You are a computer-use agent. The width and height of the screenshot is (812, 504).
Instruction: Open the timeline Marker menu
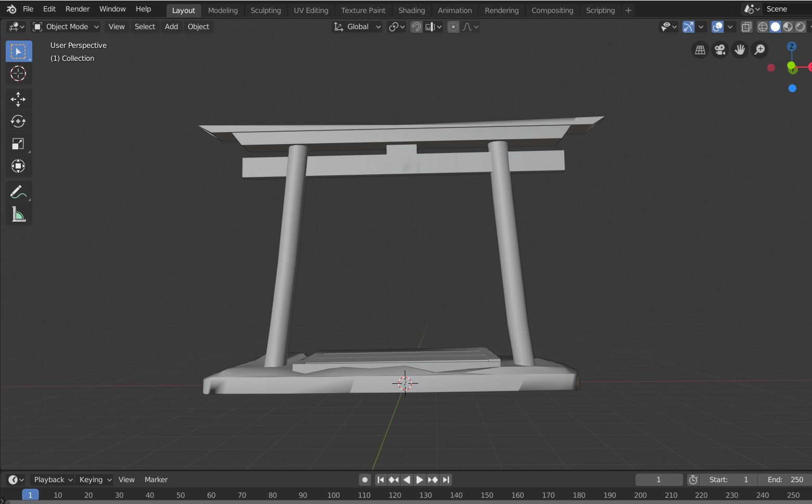[x=156, y=480]
